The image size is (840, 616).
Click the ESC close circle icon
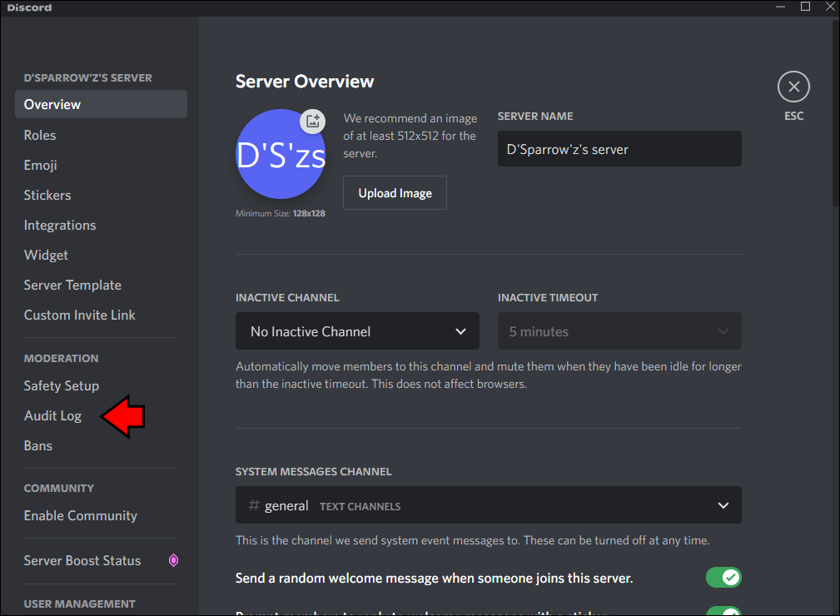[793, 87]
